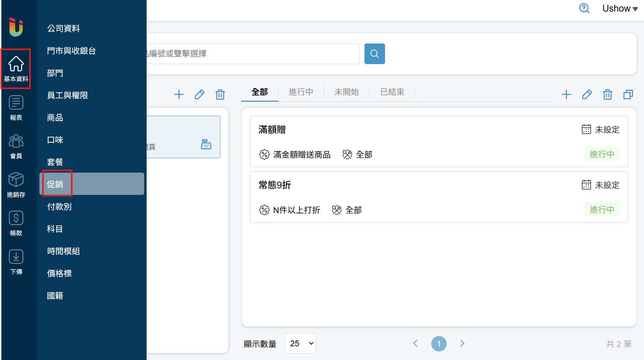Screen dimensions: 644x360
Task: Edit promotion with the right pencil icon
Action: pyautogui.click(x=587, y=95)
